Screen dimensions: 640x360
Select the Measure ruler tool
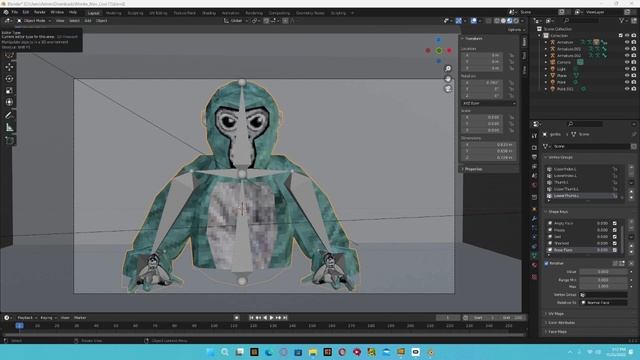[x=9, y=127]
